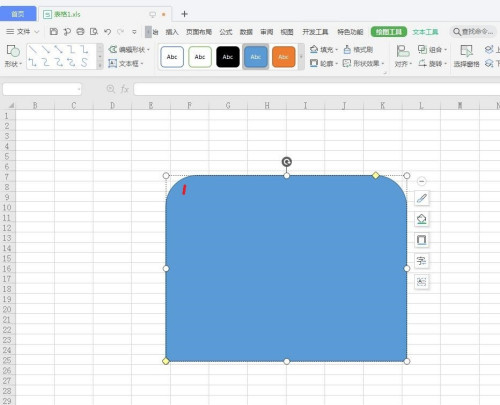Click the floating shape outline icon
The width and height of the screenshot is (500, 405).
tap(422, 240)
